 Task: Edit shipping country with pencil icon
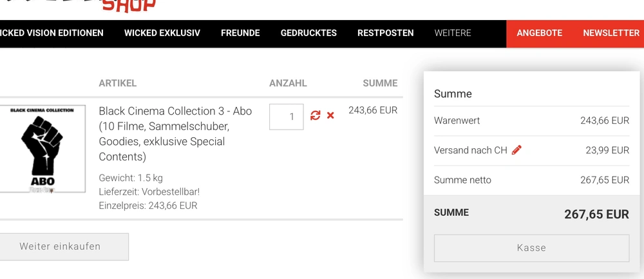click(x=516, y=150)
